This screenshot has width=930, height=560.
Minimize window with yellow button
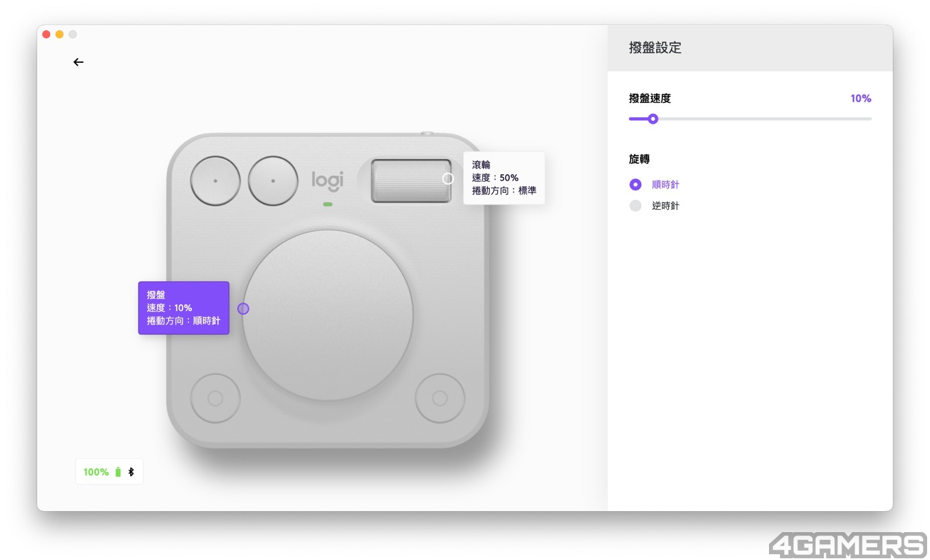[x=59, y=34]
